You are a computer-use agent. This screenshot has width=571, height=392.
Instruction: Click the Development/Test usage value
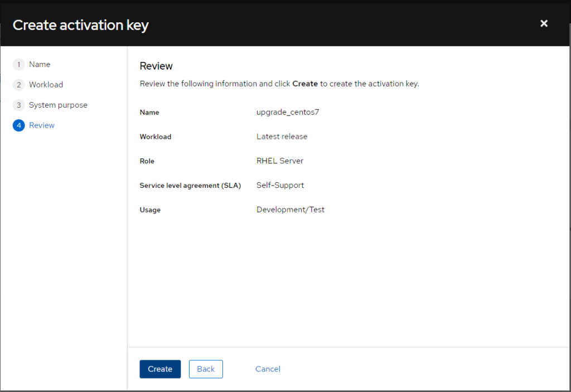(291, 210)
